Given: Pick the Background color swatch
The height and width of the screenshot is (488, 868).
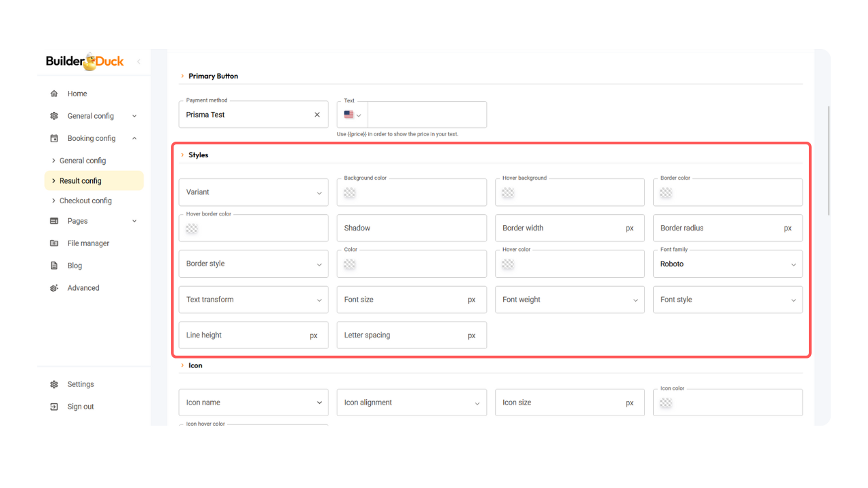Looking at the screenshot, I should pos(350,193).
